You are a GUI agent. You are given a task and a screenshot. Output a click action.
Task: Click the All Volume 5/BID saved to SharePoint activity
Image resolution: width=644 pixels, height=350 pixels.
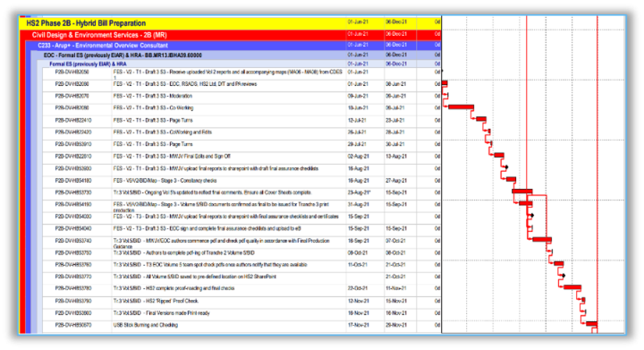coord(195,277)
